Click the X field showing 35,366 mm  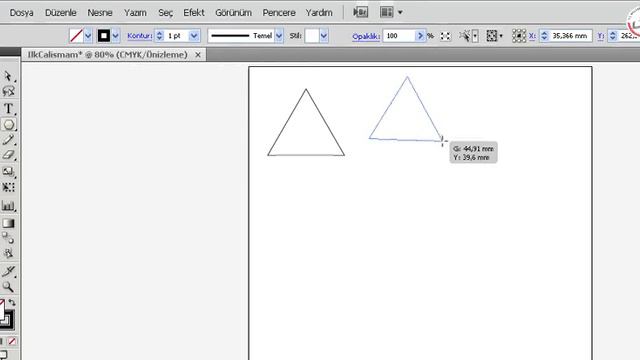coord(570,36)
